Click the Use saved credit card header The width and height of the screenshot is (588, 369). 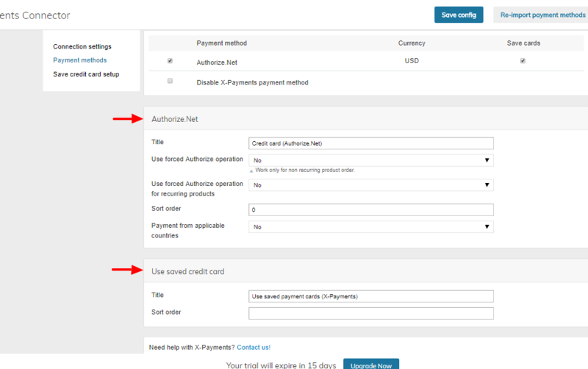click(x=188, y=271)
